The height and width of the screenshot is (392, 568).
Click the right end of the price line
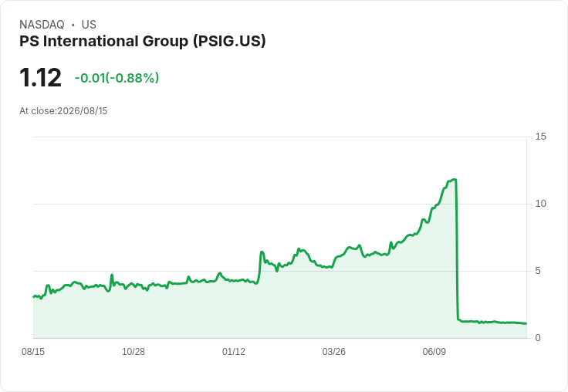(x=526, y=323)
